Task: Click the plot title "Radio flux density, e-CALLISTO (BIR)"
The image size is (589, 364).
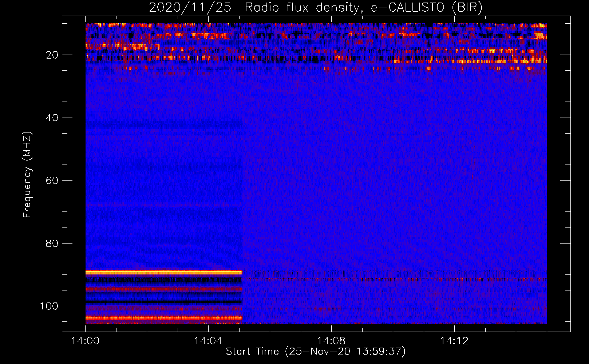Action: [364, 8]
